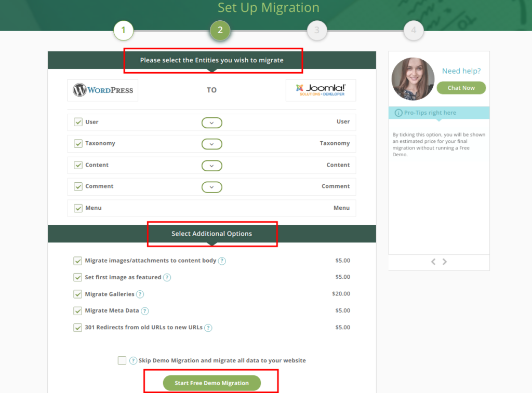Open help icon for Migrate Meta Data
Viewport: 532px width, 393px height.
click(145, 311)
